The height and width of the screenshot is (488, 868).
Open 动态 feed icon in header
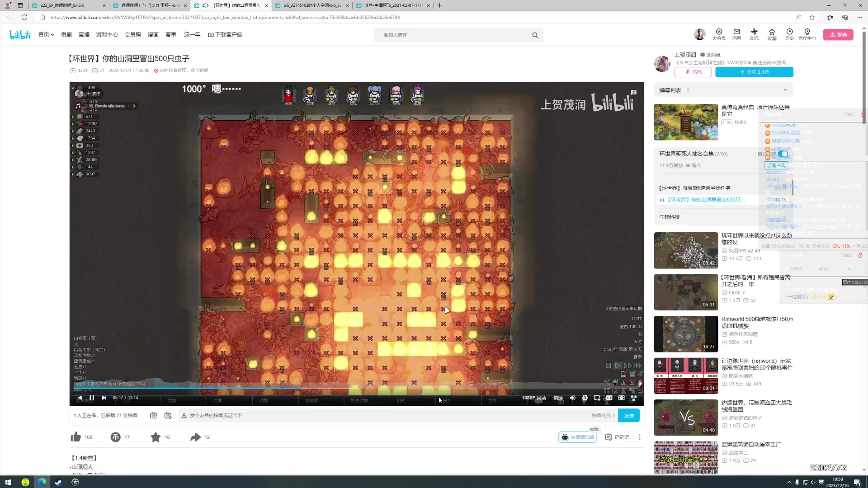pyautogui.click(x=754, y=34)
